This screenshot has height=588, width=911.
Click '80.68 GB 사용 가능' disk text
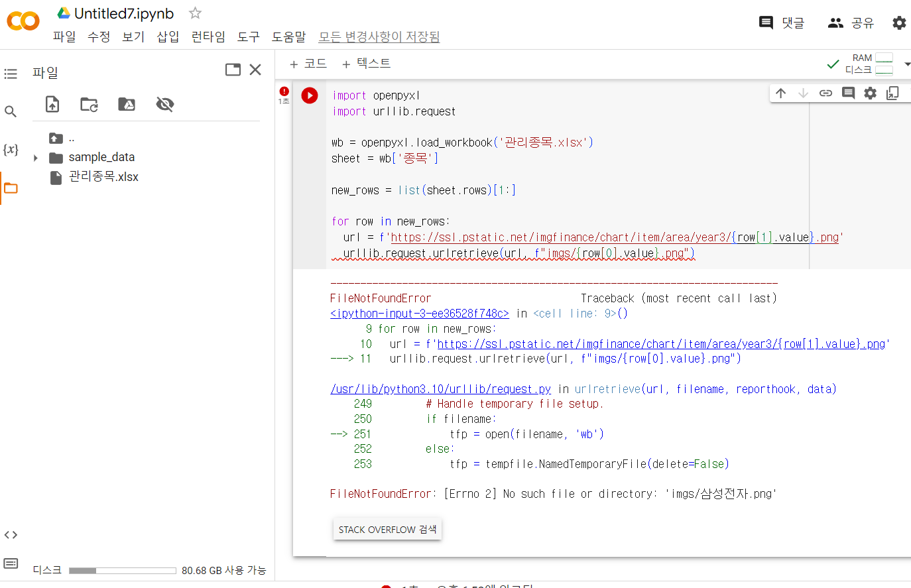click(x=224, y=570)
